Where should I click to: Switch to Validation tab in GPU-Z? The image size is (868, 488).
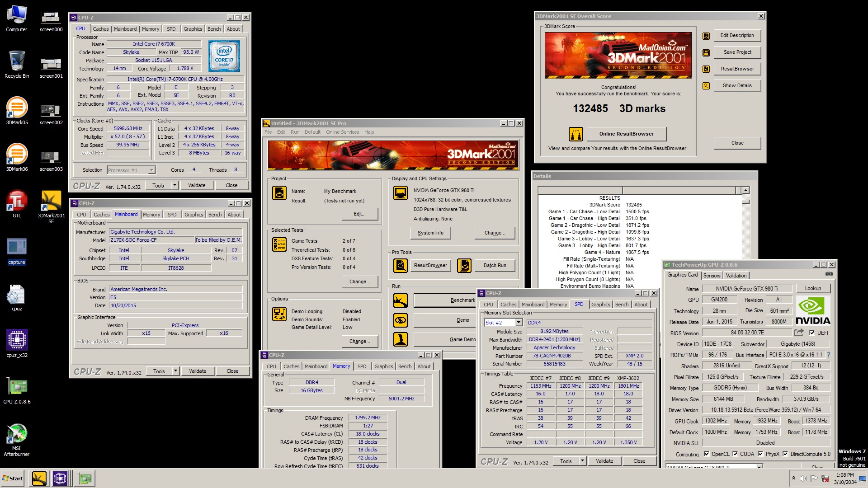(x=736, y=276)
